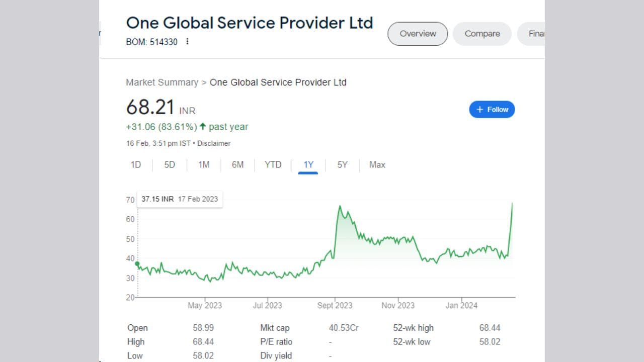Click the 37.15 INR 17 Feb 2023 tooltip
644x362 pixels.
[180, 199]
